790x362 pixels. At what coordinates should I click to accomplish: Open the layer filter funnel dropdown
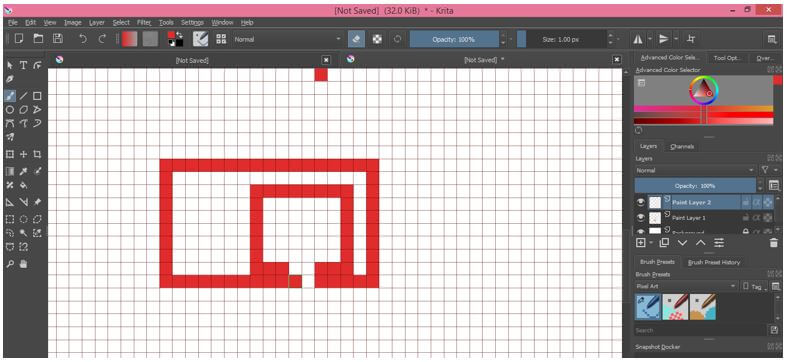click(768, 171)
